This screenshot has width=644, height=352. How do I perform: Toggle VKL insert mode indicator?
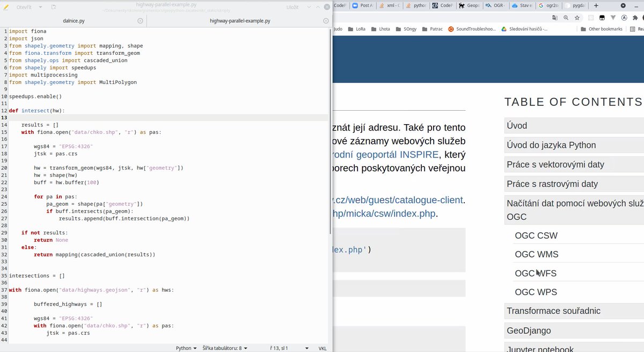pos(323,348)
